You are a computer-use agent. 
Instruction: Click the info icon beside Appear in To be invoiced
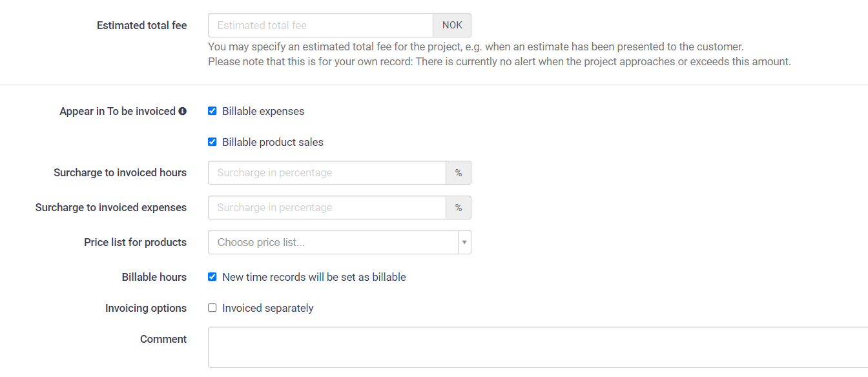183,111
